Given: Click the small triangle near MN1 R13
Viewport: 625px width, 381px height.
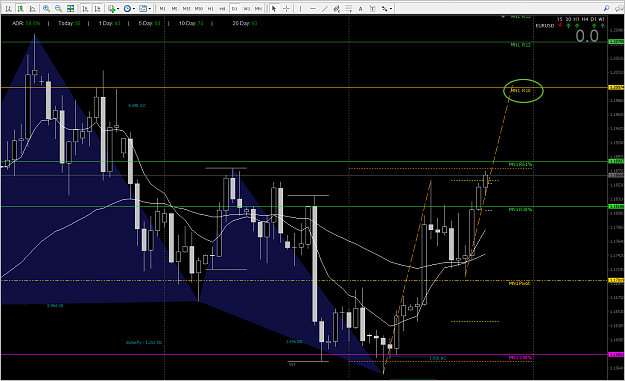Looking at the screenshot, I should click(503, 17).
